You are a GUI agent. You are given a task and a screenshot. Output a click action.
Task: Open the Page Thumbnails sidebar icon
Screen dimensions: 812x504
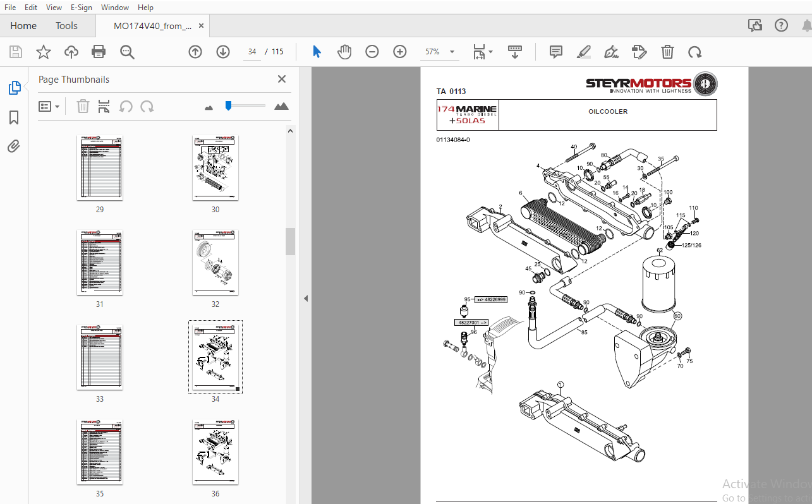(14, 88)
